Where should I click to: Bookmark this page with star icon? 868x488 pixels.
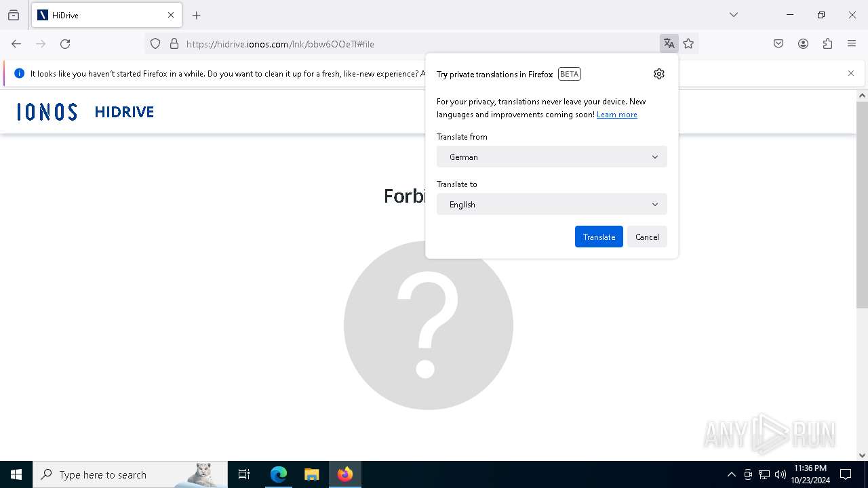[x=688, y=44]
